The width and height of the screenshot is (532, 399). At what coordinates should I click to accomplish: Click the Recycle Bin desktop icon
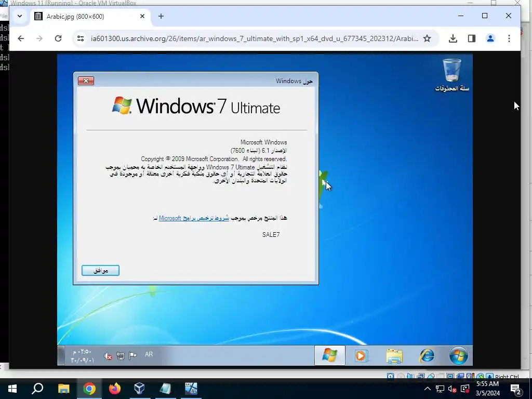(x=452, y=75)
